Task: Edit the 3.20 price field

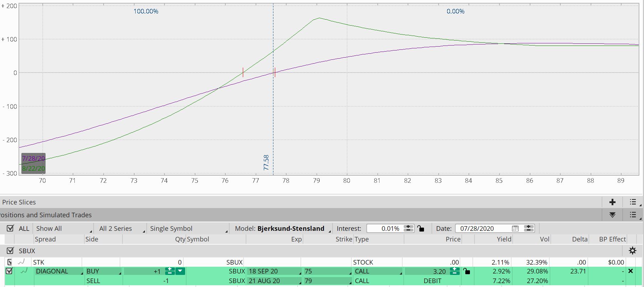Action: [x=426, y=271]
